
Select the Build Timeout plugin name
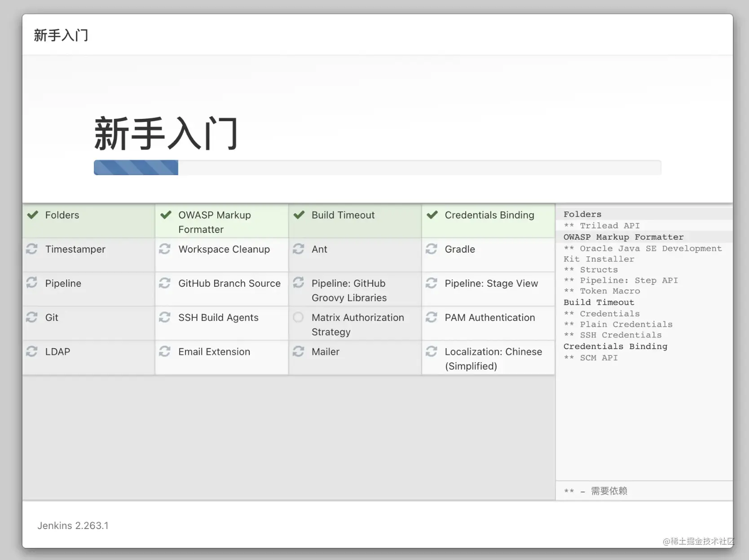click(x=343, y=215)
